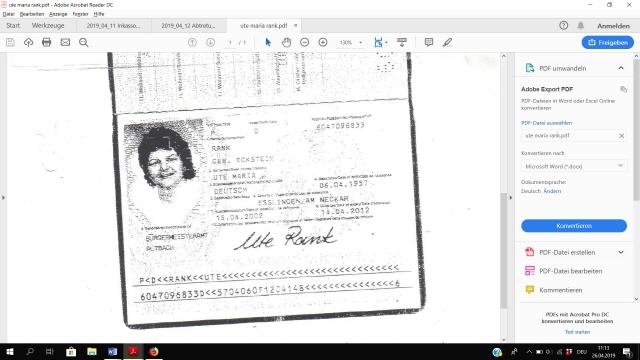Zoom in with the plus icon
The image size is (640, 360).
[x=323, y=42]
